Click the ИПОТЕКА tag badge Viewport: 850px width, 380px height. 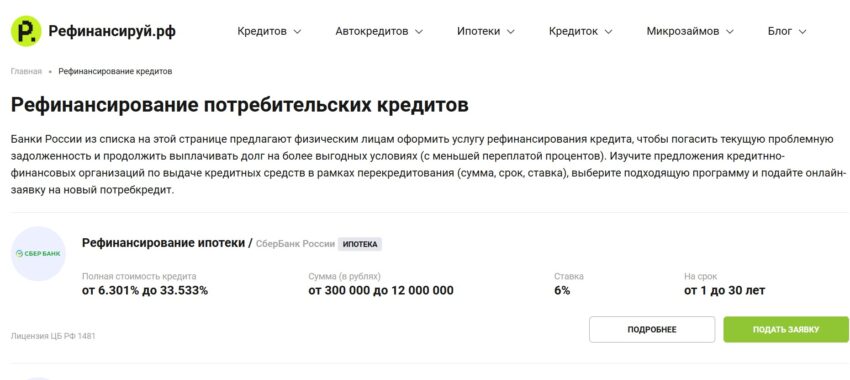pyautogui.click(x=360, y=244)
